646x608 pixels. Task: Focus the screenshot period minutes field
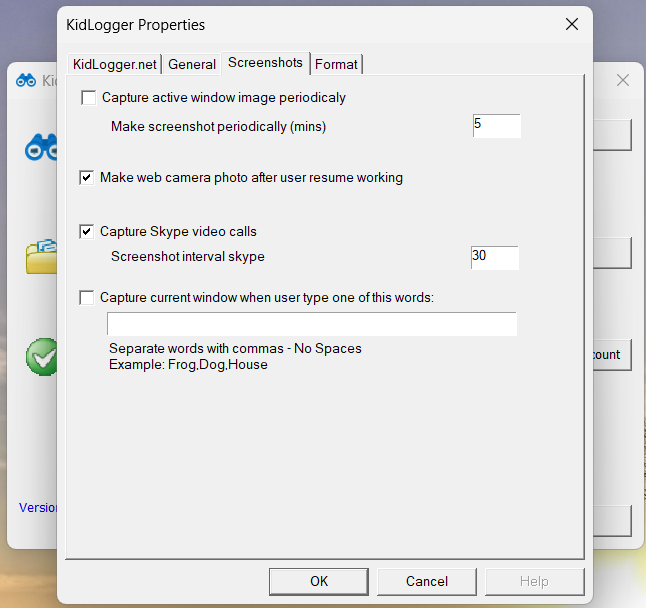[496, 126]
